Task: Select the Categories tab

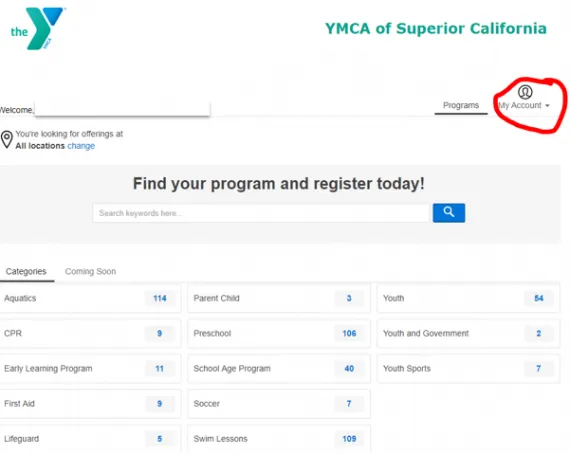Action: 26,272
